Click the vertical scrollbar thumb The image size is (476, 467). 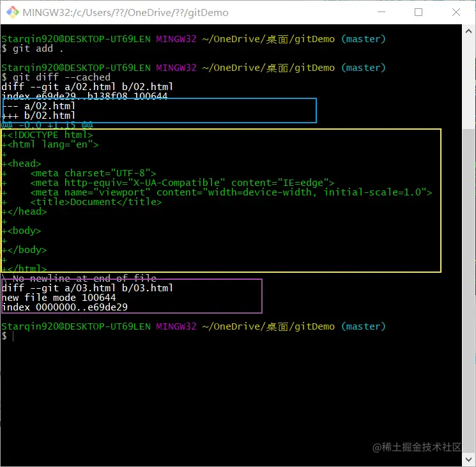468,291
